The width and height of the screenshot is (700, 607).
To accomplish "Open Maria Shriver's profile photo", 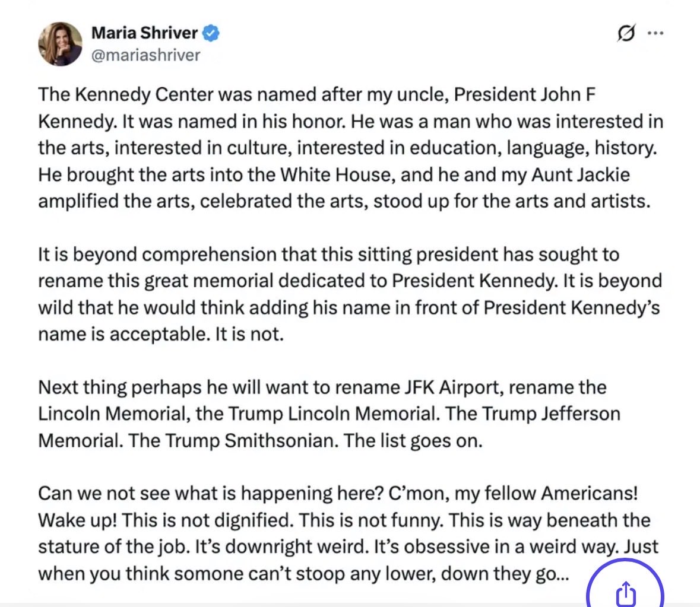I will point(60,44).
